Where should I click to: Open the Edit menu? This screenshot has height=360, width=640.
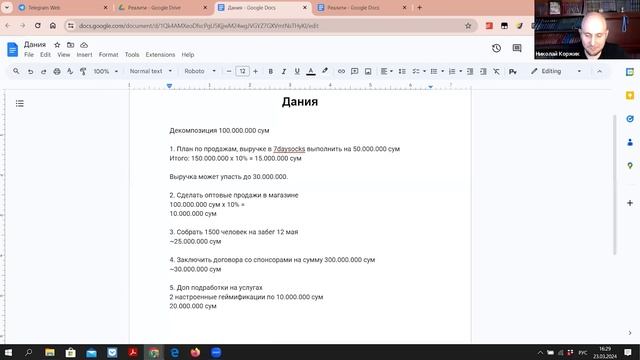(45, 55)
